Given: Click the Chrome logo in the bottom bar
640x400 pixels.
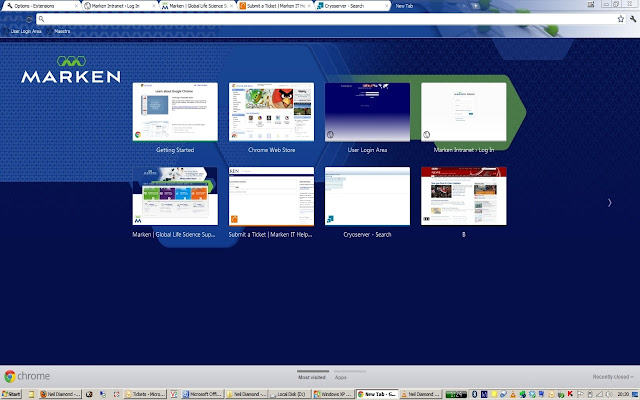Looking at the screenshot, I should coord(10,376).
